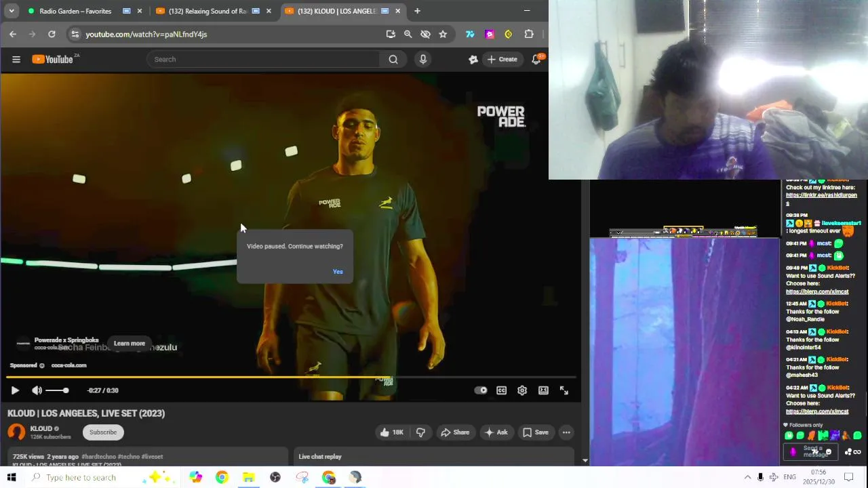Open the browser extensions puzzle icon
This screenshot has width=868, height=488.
click(529, 34)
